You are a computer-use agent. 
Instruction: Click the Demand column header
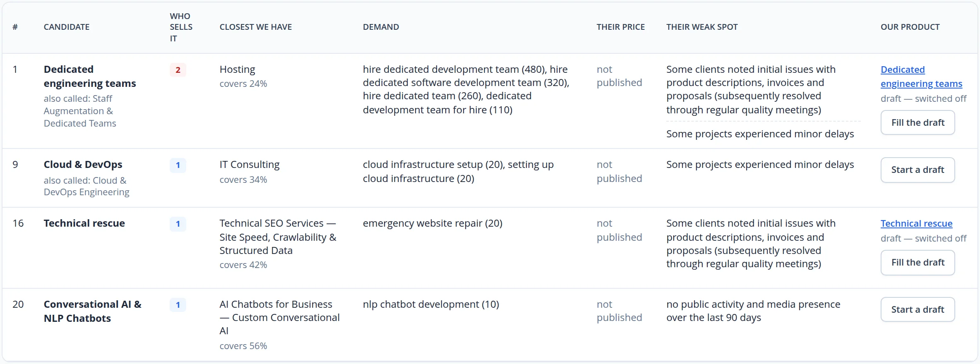(381, 27)
